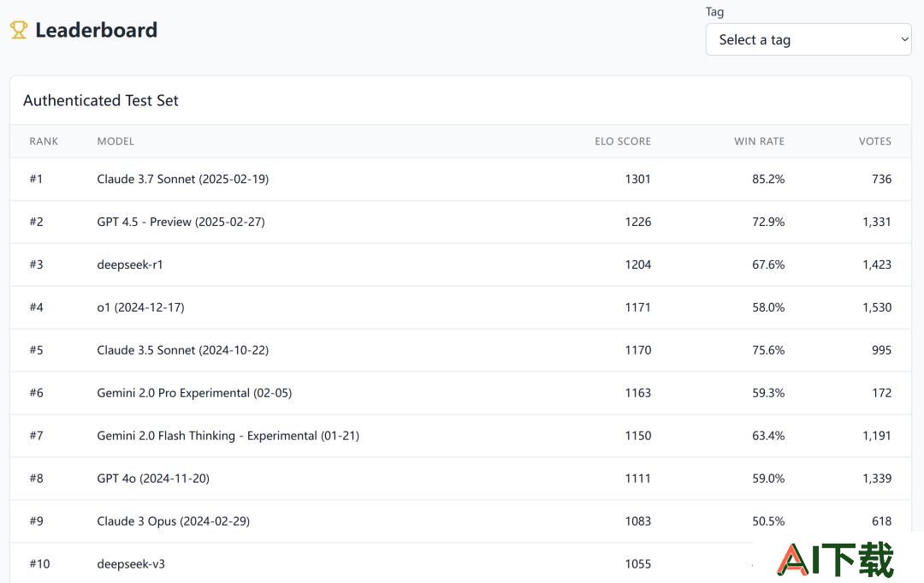Click votes value 995
924x583 pixels.
[x=881, y=350]
